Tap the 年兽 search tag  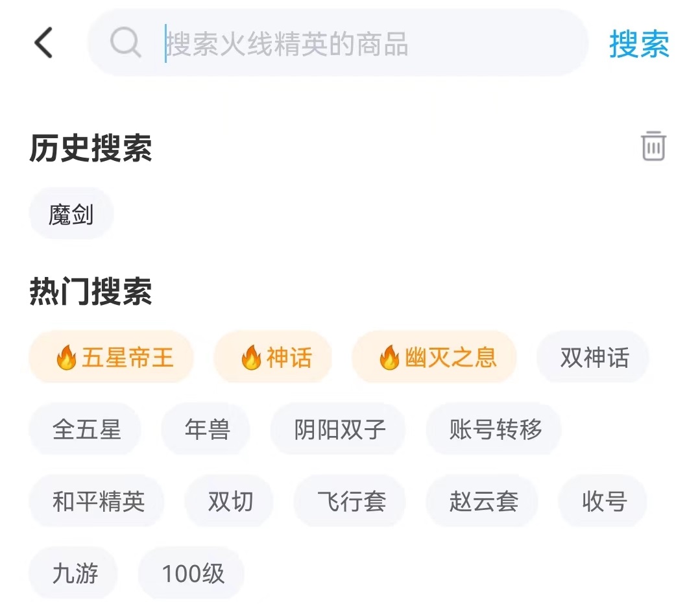point(206,429)
